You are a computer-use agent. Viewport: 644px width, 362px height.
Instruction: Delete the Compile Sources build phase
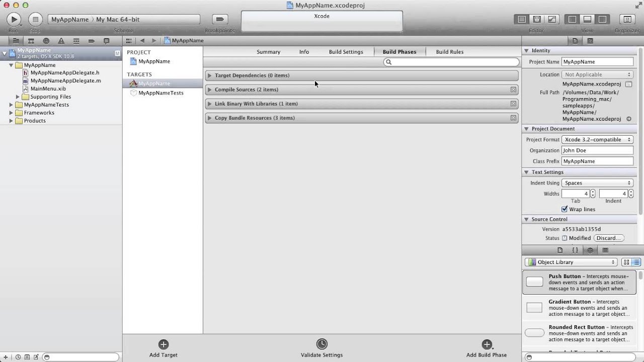pyautogui.click(x=513, y=89)
